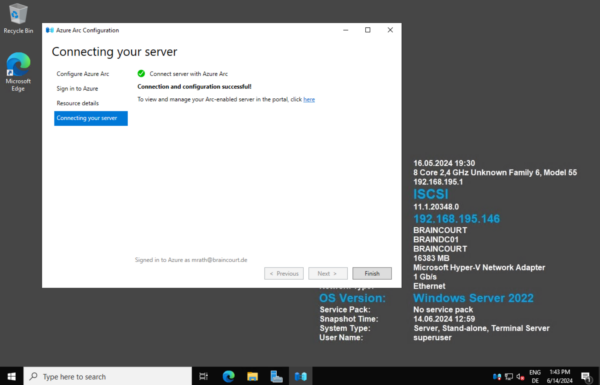Open the Microsoft Edge desktop shortcut
Viewport: 600px width, 385px height.
tap(18, 72)
